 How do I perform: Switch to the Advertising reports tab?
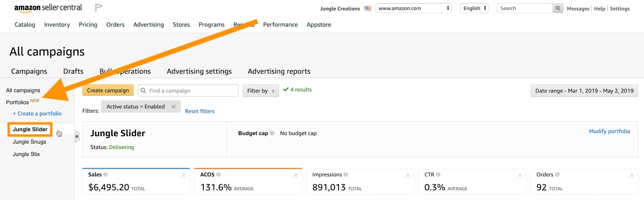[x=279, y=71]
